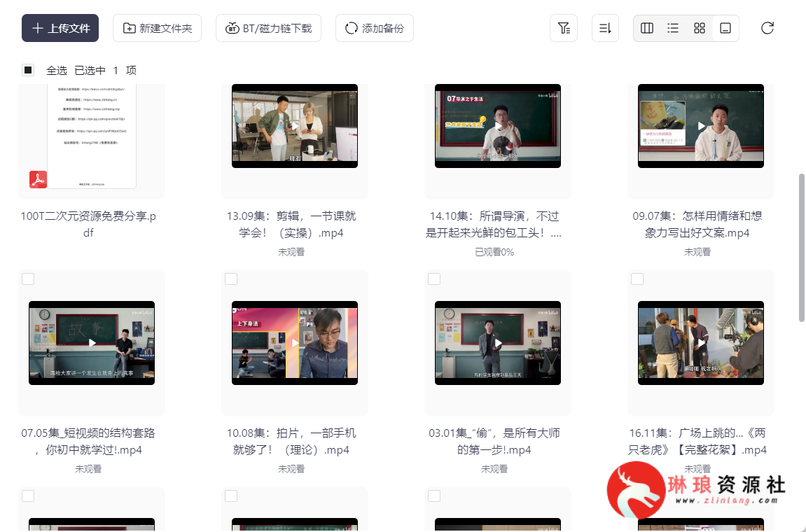Play the 07.05集 短视频的结构套路 thumbnail
Viewport: 806px width, 532px height.
[92, 343]
